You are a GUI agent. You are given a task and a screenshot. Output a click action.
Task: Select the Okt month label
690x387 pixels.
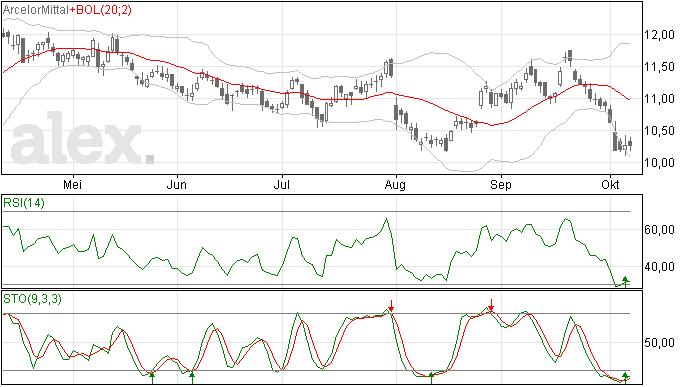[x=610, y=184]
